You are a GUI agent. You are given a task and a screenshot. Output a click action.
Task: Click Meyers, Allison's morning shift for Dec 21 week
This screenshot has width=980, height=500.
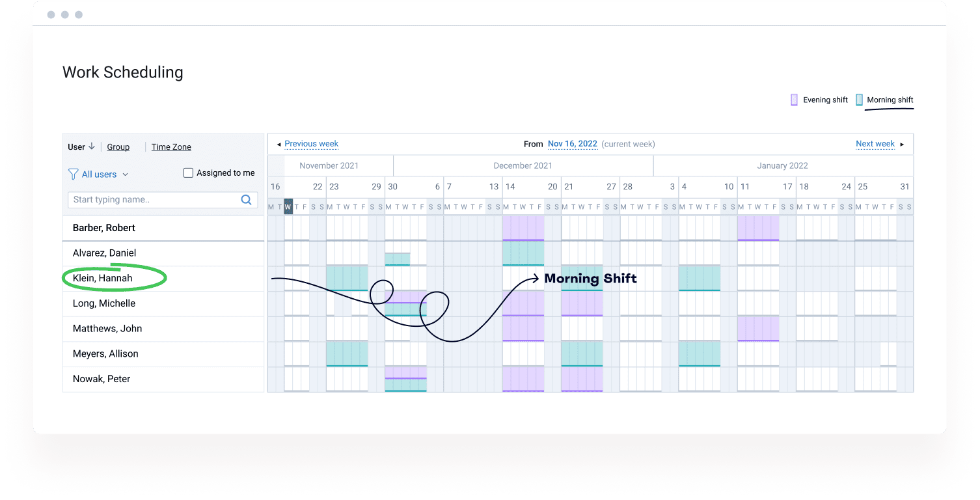(x=582, y=354)
